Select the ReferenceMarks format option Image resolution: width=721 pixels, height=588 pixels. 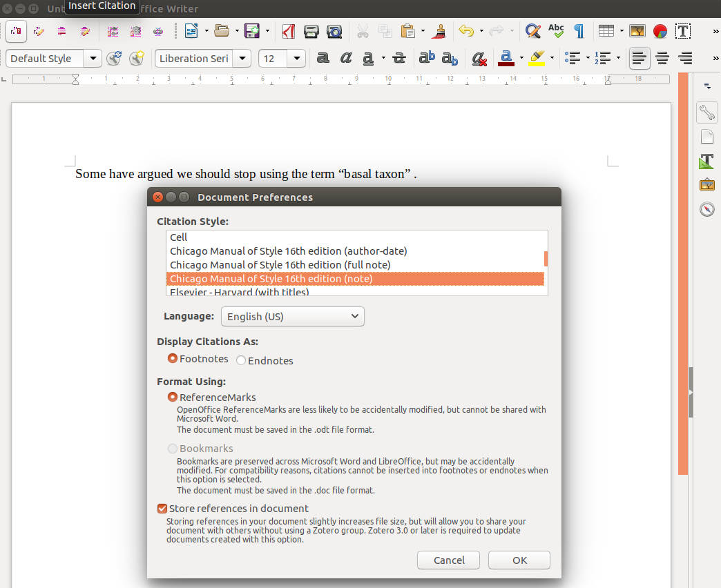click(x=172, y=397)
